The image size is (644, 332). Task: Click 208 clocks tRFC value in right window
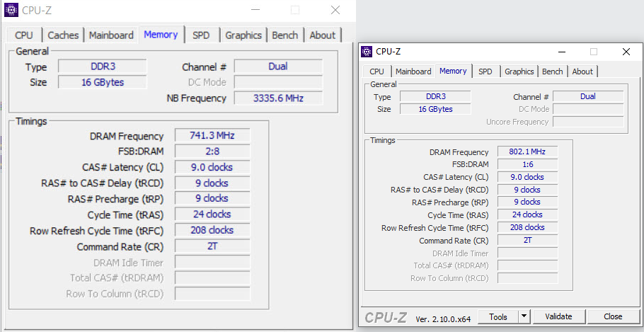(527, 227)
